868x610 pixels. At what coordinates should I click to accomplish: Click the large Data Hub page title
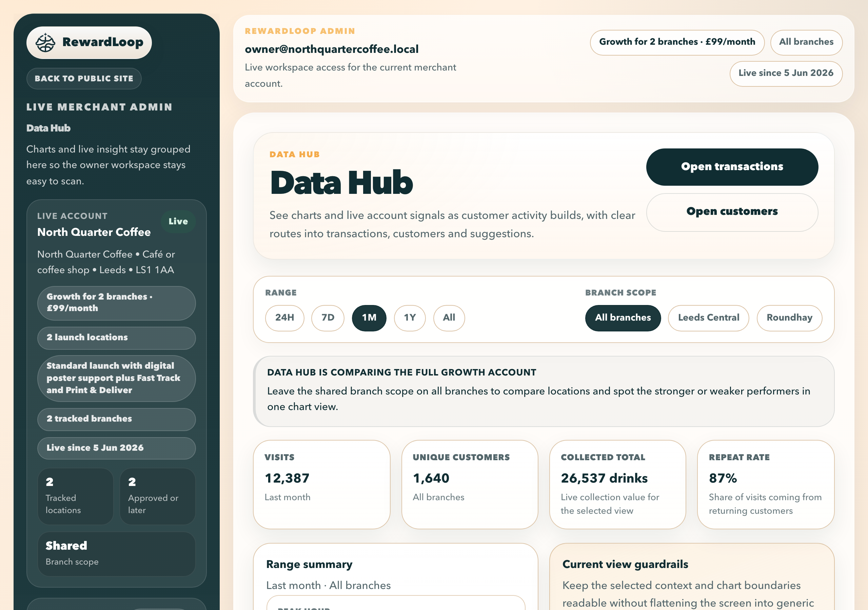(x=341, y=183)
